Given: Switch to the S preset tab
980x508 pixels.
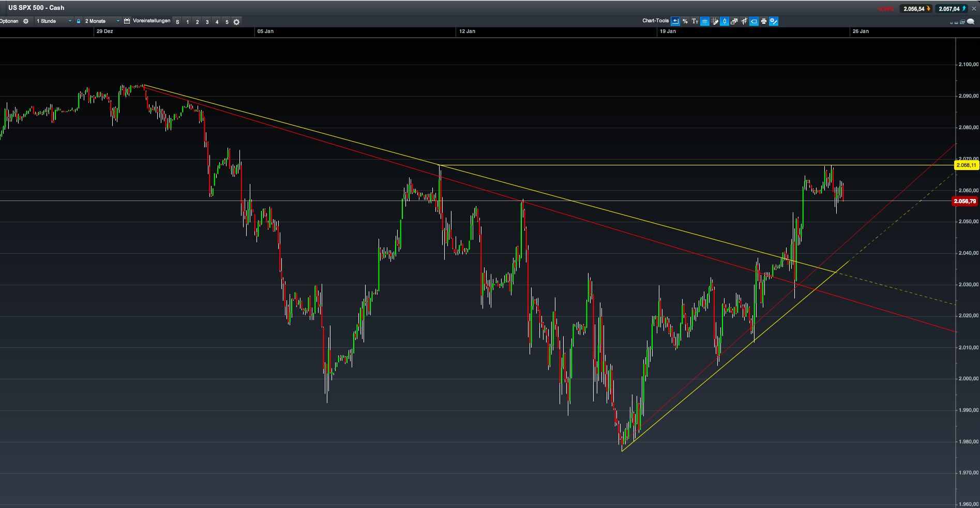Looking at the screenshot, I should point(177,22).
